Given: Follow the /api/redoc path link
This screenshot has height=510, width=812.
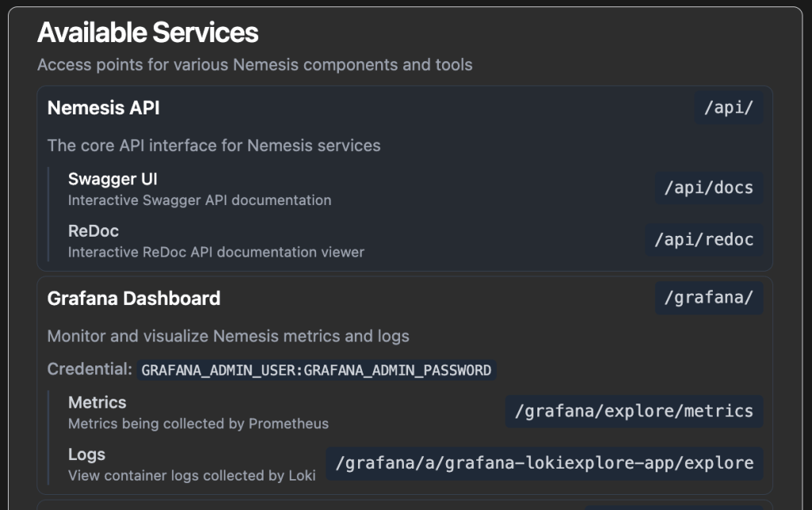Looking at the screenshot, I should 703,240.
